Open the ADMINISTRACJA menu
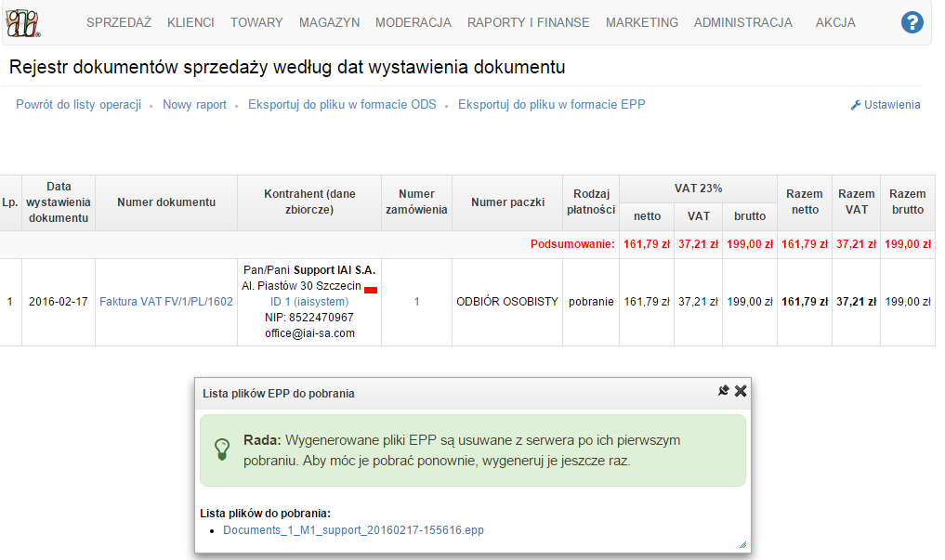 pyautogui.click(x=742, y=22)
